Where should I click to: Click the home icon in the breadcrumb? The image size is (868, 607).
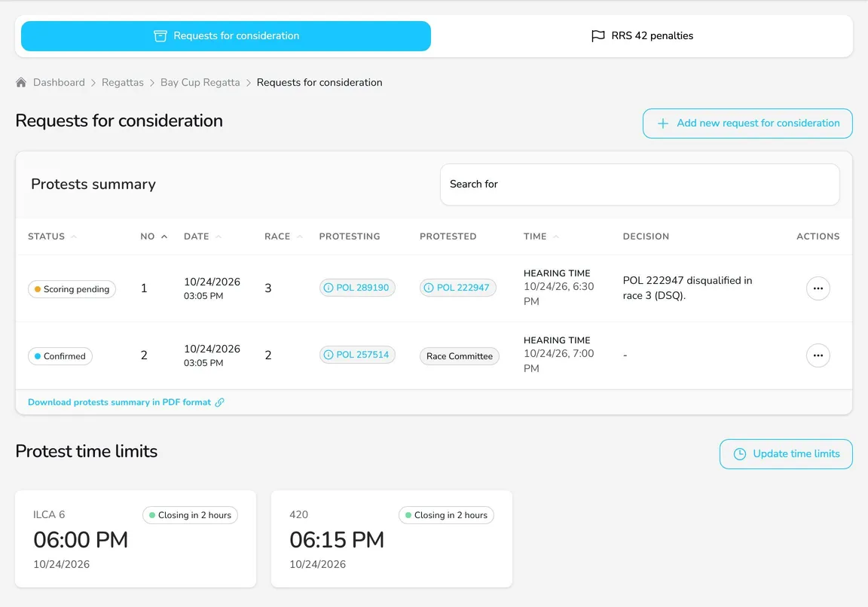pyautogui.click(x=21, y=82)
